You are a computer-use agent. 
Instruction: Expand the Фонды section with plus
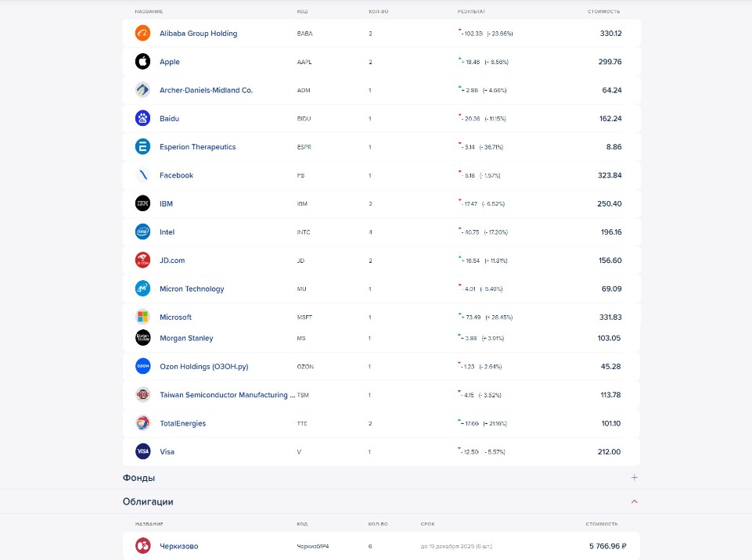click(634, 478)
